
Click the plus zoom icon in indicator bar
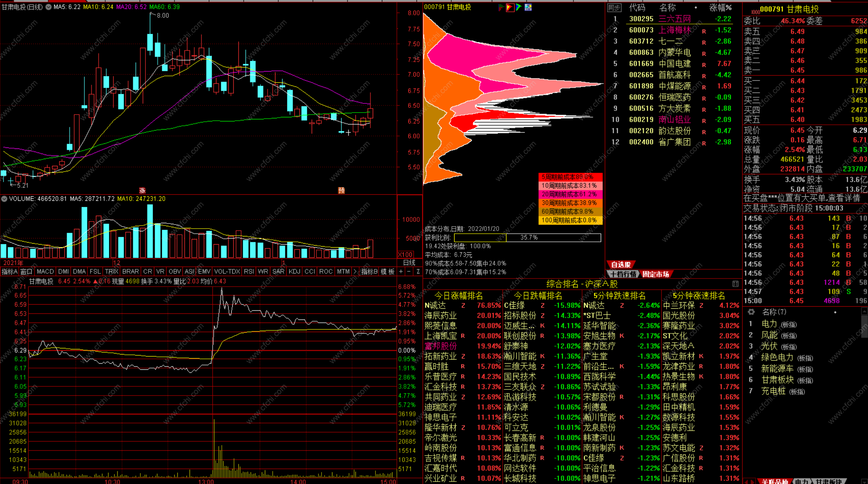401,272
